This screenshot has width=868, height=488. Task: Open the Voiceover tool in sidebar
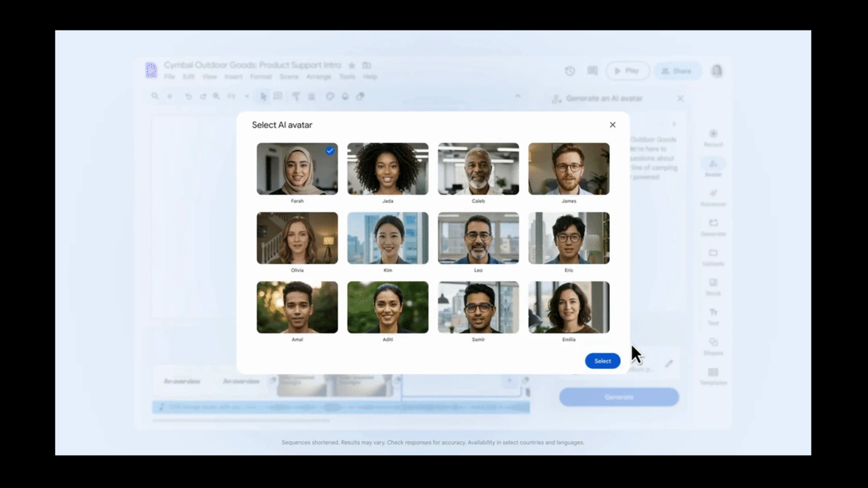[x=713, y=197]
